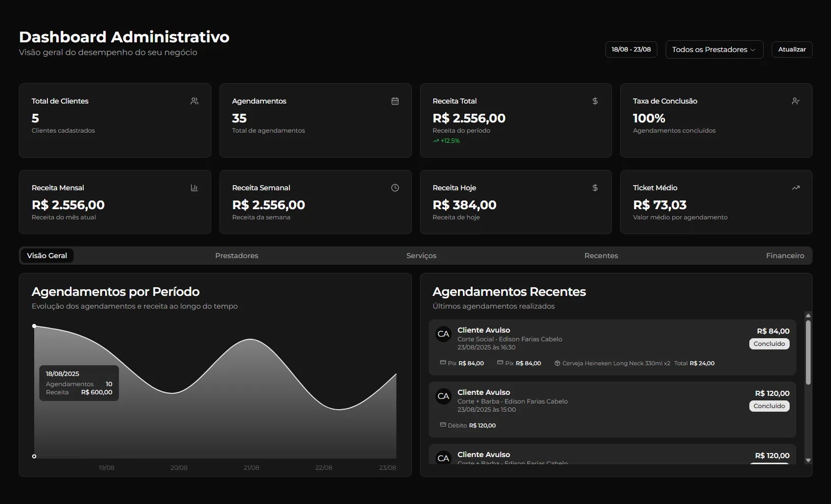The image size is (831, 504).
Task: Switch to the Prestadores tab
Action: click(236, 256)
